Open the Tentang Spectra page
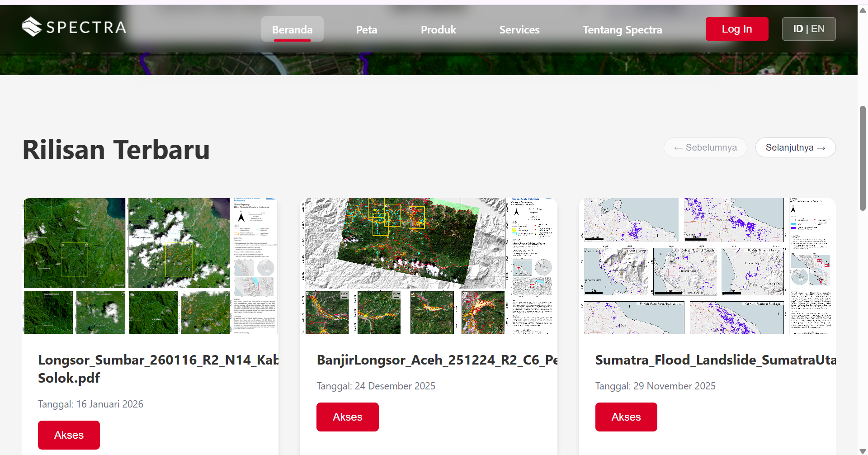The height and width of the screenshot is (455, 868). (x=623, y=29)
